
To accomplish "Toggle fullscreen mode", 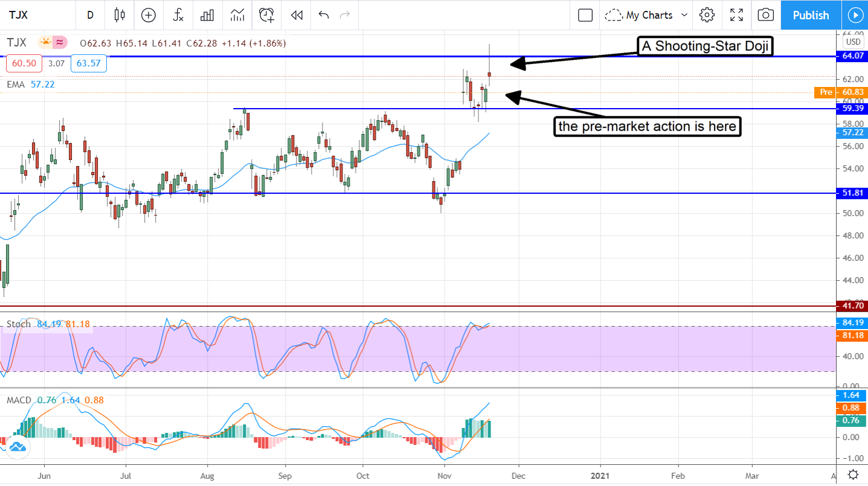I will point(736,15).
